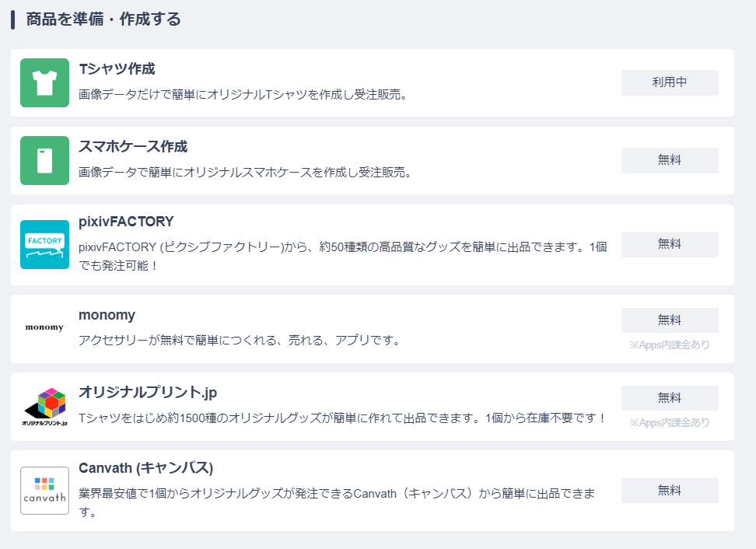The width and height of the screenshot is (756, 549).
Task: Click the canvath logo icon
Action: click(44, 491)
